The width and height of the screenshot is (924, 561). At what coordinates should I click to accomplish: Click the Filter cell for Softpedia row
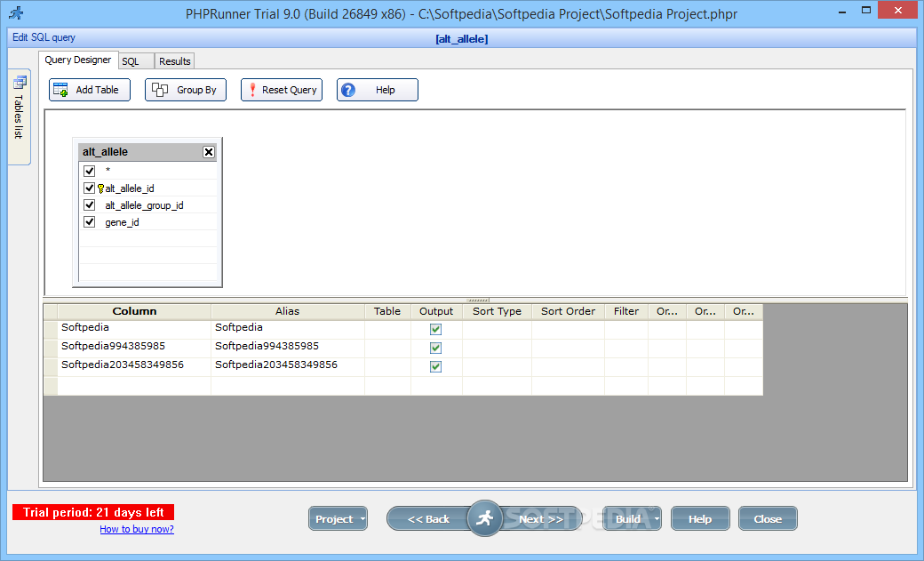point(625,329)
